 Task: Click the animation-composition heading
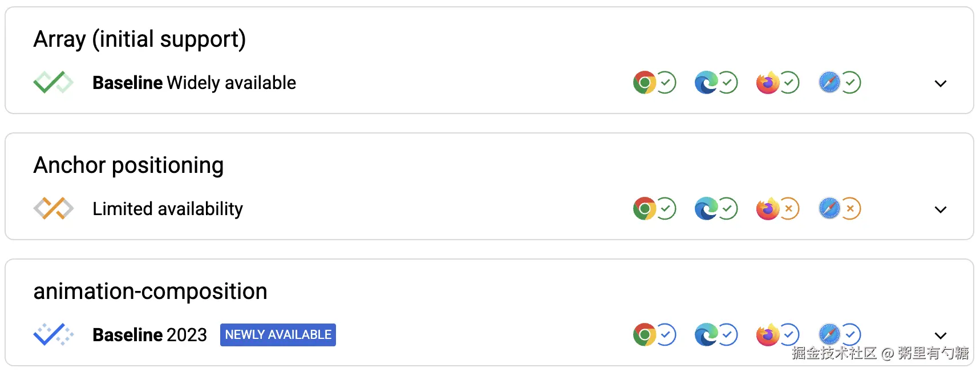click(150, 292)
